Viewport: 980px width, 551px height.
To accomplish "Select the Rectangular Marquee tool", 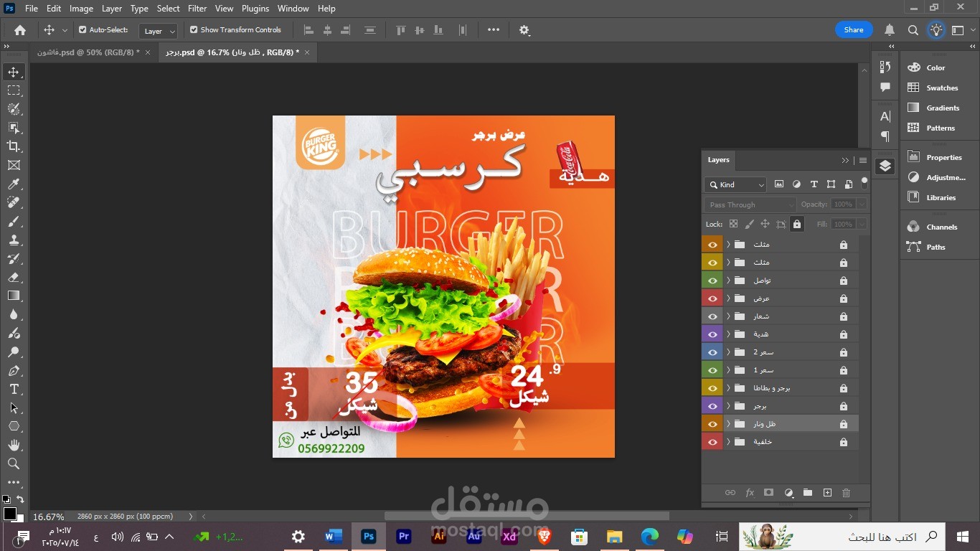I will pos(14,90).
